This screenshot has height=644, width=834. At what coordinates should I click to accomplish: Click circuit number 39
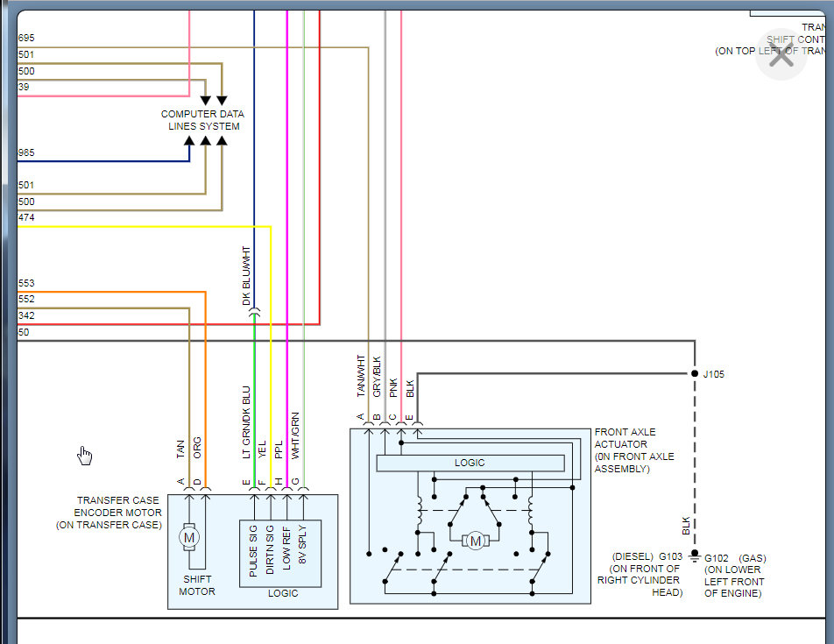click(24, 87)
